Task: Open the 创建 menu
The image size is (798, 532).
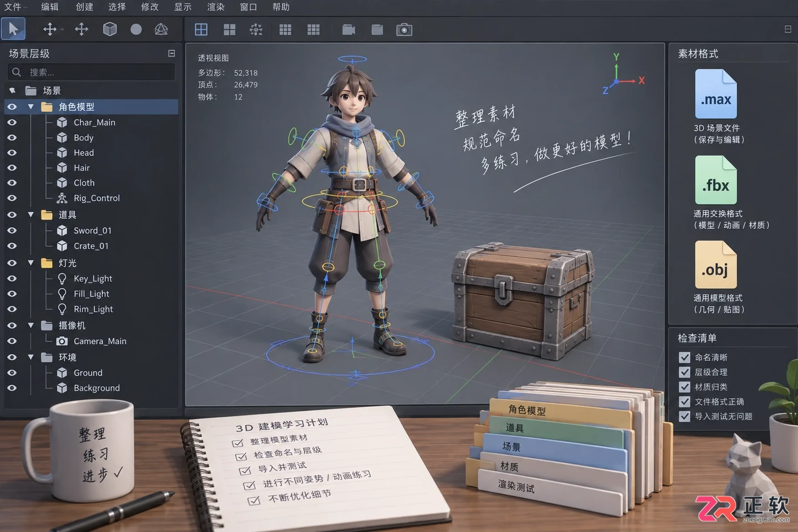Action: click(x=84, y=7)
